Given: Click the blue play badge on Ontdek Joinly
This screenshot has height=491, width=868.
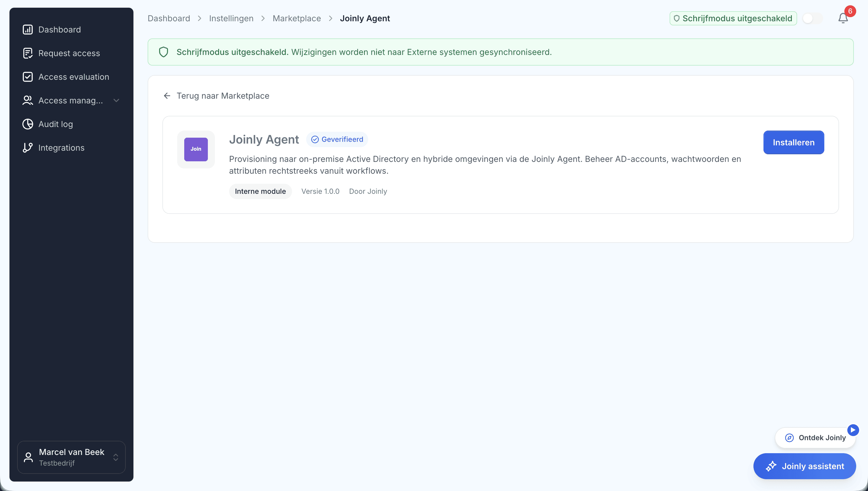Looking at the screenshot, I should 853,430.
